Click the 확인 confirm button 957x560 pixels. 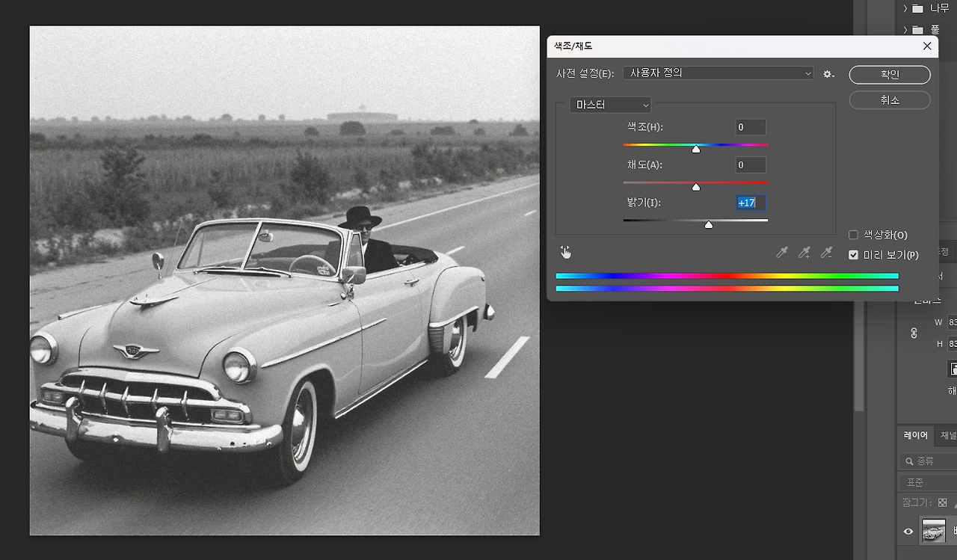point(889,74)
